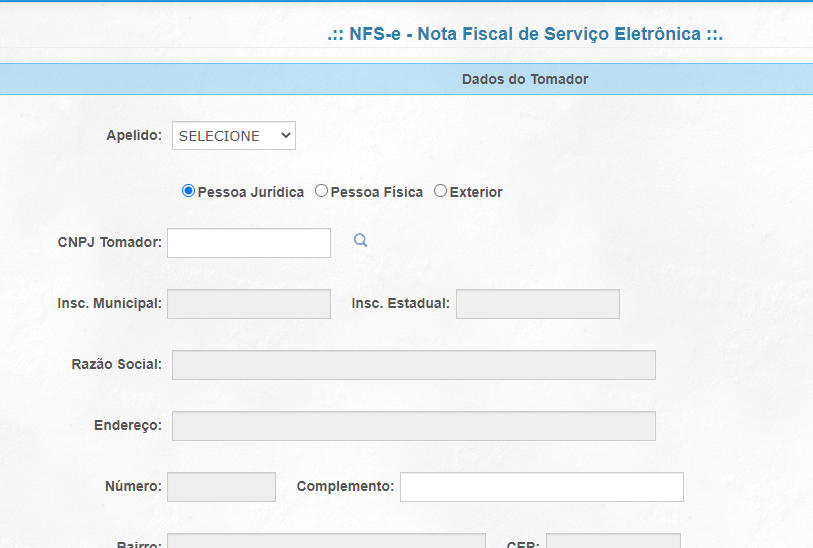The height and width of the screenshot is (548, 813).
Task: Click the NFS-e Nota Fiscal title
Action: click(525, 34)
